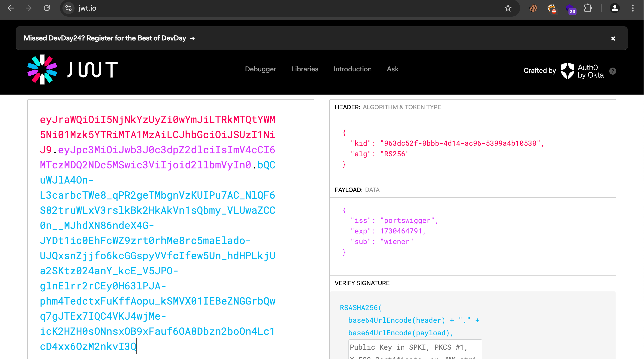Open the extensions puzzle icon
The height and width of the screenshot is (359, 644).
click(588, 8)
